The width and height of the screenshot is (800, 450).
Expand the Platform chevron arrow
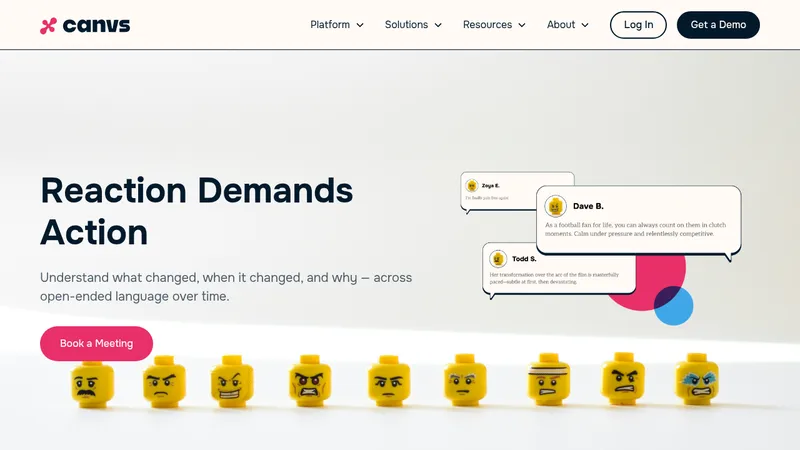coord(360,25)
